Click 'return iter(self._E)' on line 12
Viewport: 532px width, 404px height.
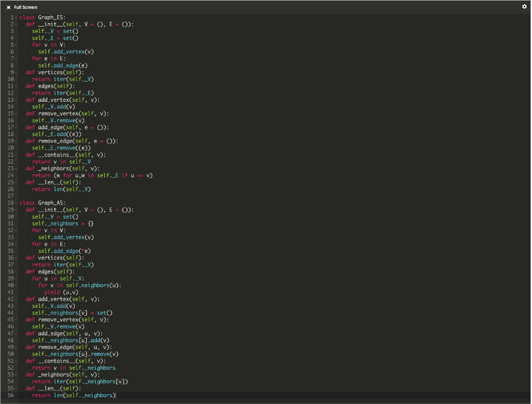tap(63, 93)
